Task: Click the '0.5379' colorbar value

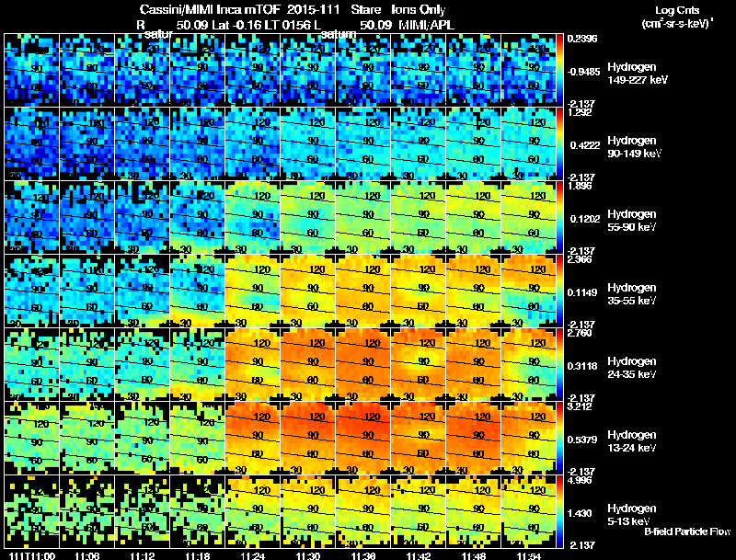Action: pos(582,440)
